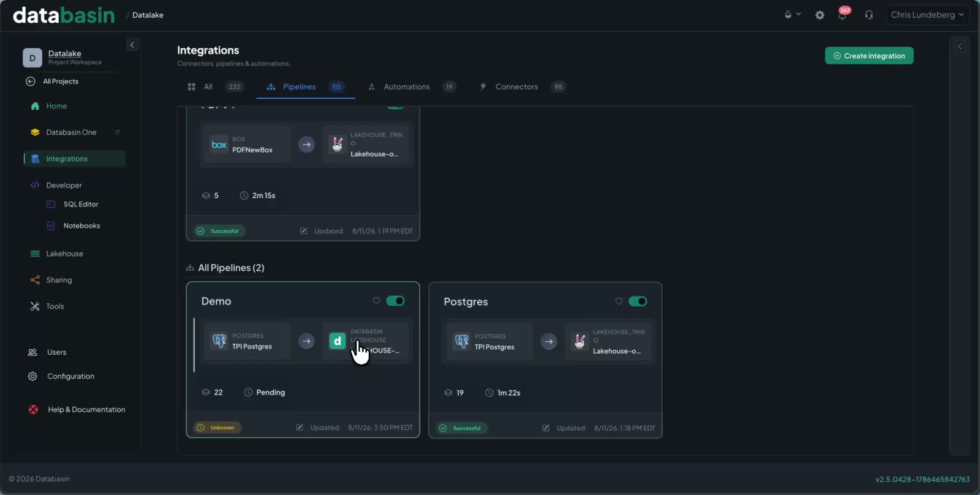This screenshot has width=980, height=495.
Task: Open Databasin One in sidebar
Action: (x=71, y=132)
